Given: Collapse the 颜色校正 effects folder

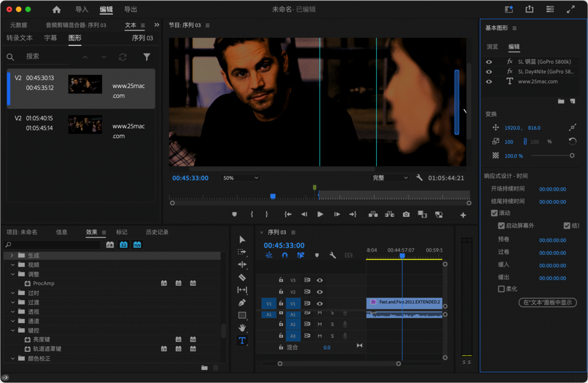Looking at the screenshot, I should (13, 359).
